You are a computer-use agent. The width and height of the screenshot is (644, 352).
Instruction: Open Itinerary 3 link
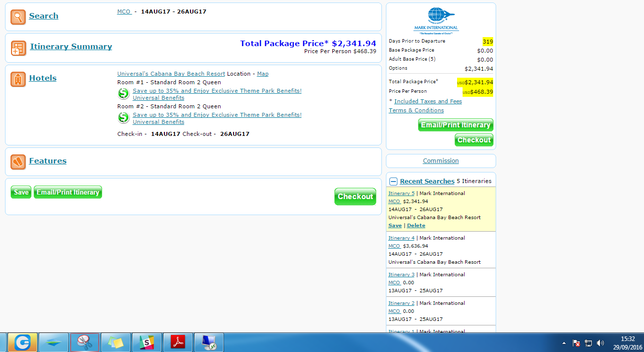coord(401,274)
